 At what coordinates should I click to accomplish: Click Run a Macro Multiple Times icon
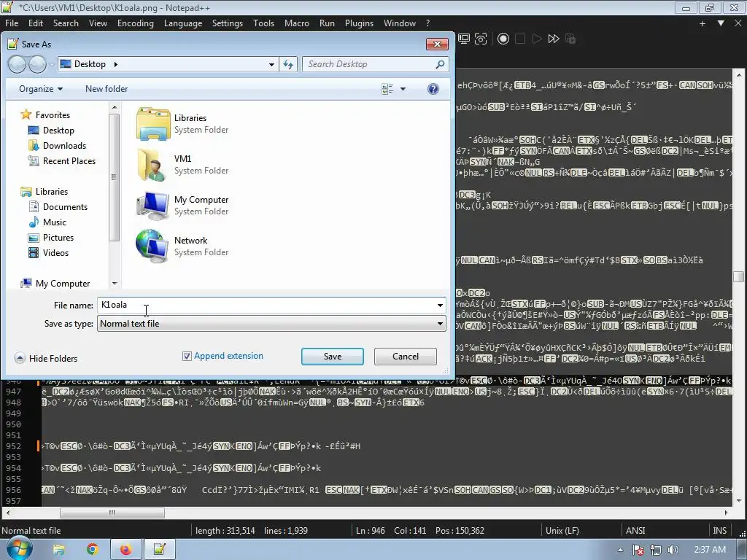pyautogui.click(x=554, y=39)
